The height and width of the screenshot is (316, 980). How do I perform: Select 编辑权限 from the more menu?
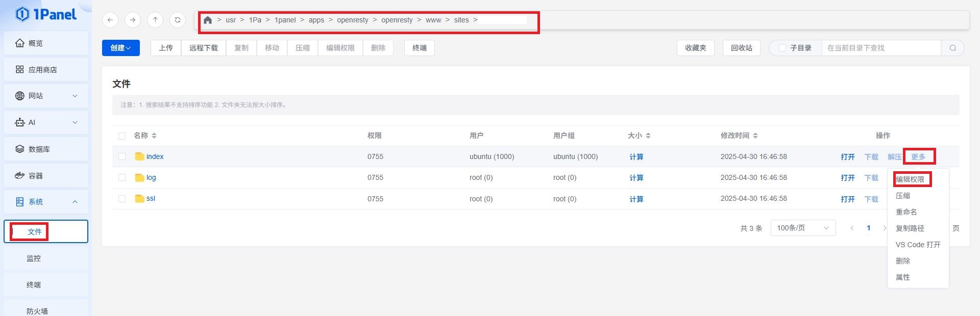(910, 179)
